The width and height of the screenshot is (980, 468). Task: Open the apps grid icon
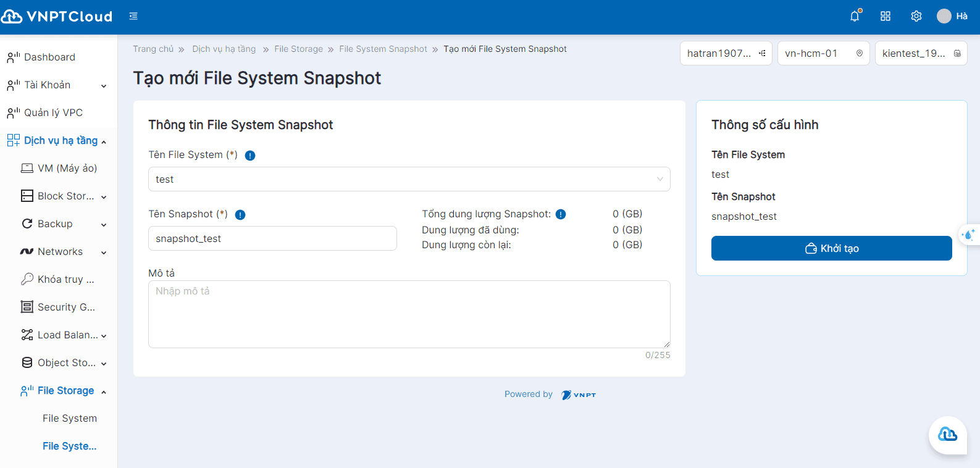pyautogui.click(x=886, y=17)
